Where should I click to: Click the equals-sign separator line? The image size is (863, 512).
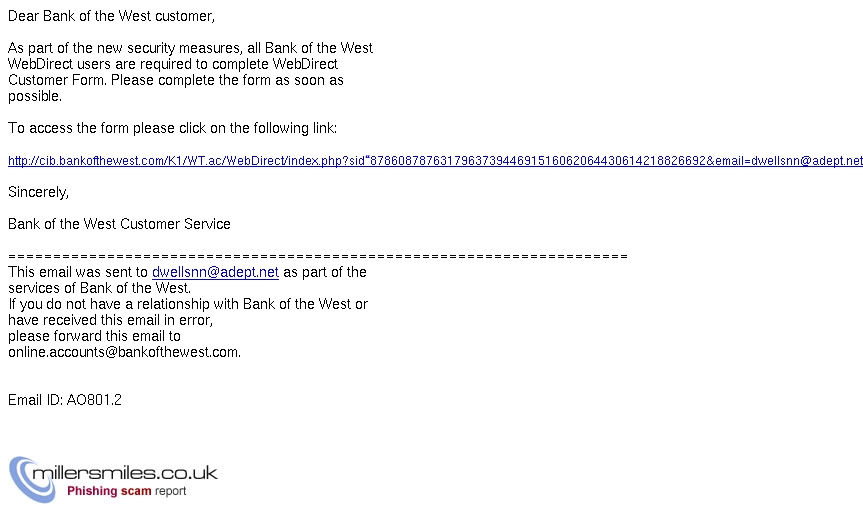pyautogui.click(x=318, y=257)
